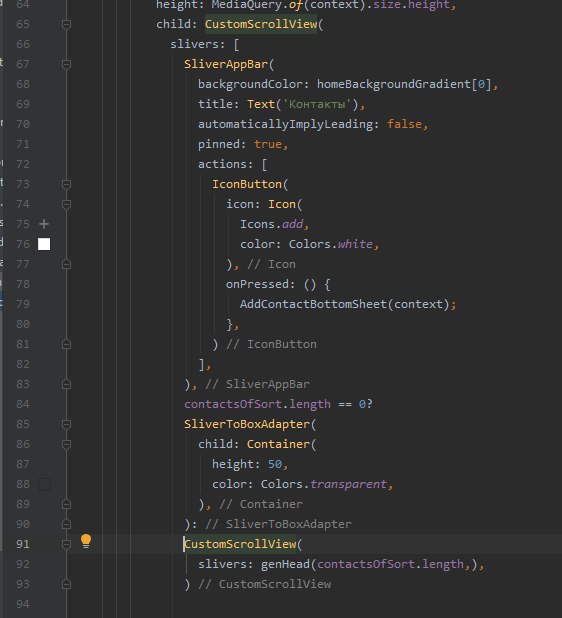
Task: Click on 'SliverToBoxAdapter(' constructor
Action: 250,424
